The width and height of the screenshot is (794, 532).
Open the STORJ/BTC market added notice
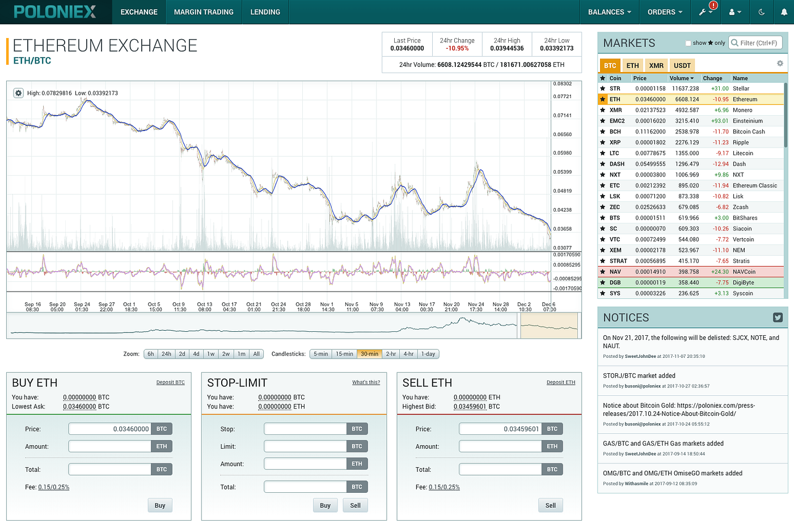[639, 375]
